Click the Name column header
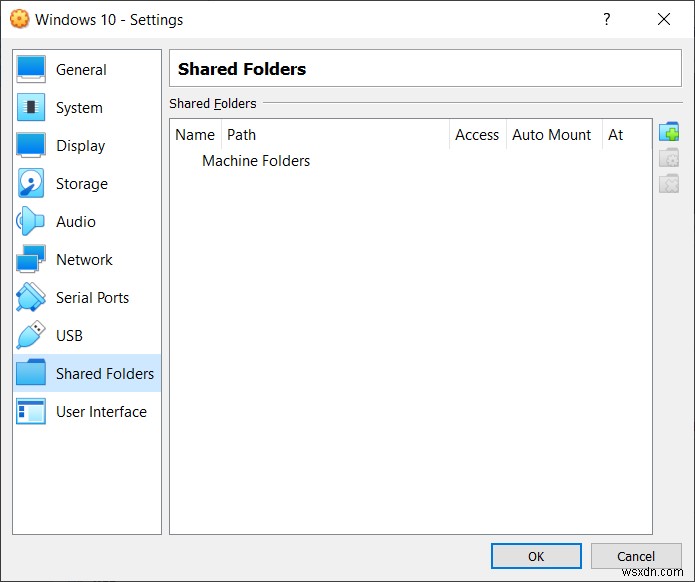The width and height of the screenshot is (695, 582). pos(195,135)
